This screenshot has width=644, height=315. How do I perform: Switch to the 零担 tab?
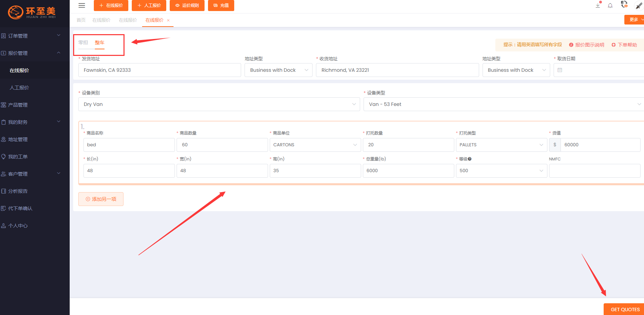click(x=83, y=42)
